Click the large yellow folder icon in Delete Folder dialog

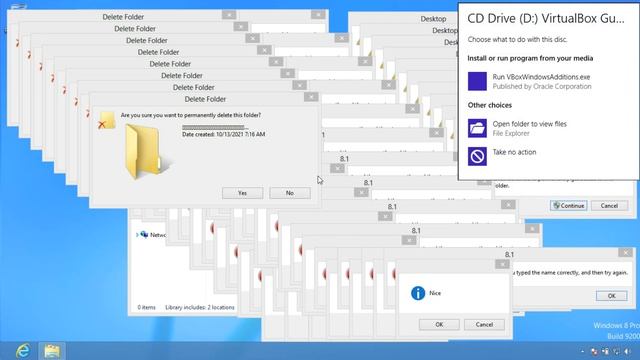(x=148, y=152)
